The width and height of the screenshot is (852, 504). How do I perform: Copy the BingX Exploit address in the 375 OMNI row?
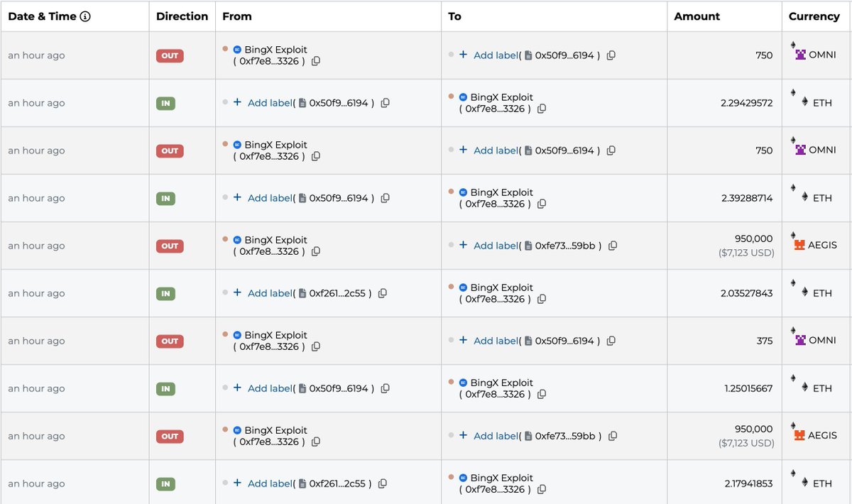tap(316, 346)
